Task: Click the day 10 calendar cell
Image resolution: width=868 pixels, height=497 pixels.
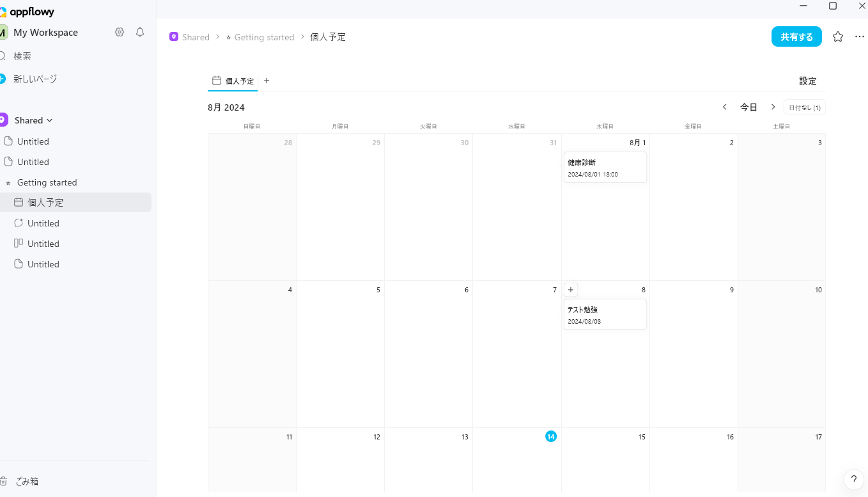Action: (782, 354)
